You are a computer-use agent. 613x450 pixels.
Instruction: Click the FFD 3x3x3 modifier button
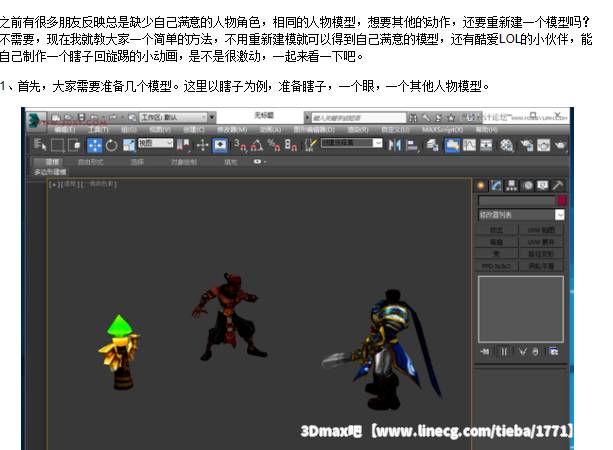(496, 266)
